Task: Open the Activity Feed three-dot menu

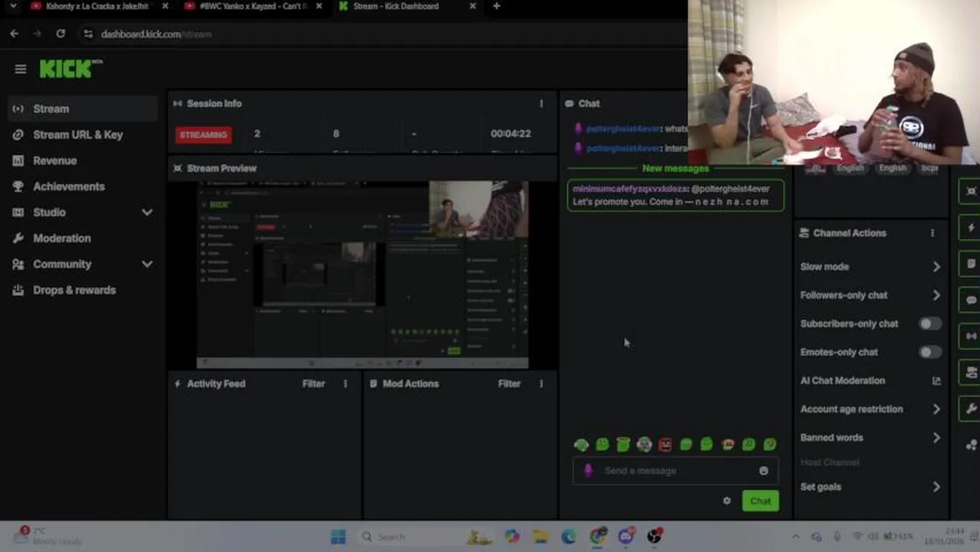Action: pyautogui.click(x=345, y=383)
